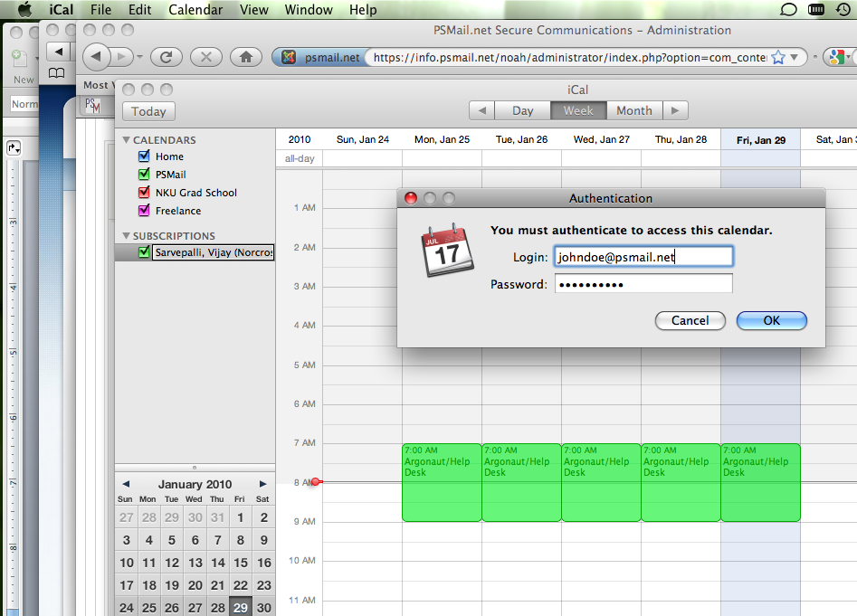Image resolution: width=857 pixels, height=616 pixels.
Task: Open the Window menu
Action: tap(309, 10)
